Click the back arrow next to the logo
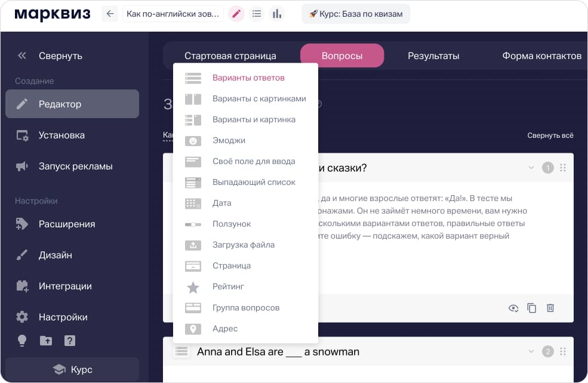Viewport: 588px width, 383px height. point(110,13)
